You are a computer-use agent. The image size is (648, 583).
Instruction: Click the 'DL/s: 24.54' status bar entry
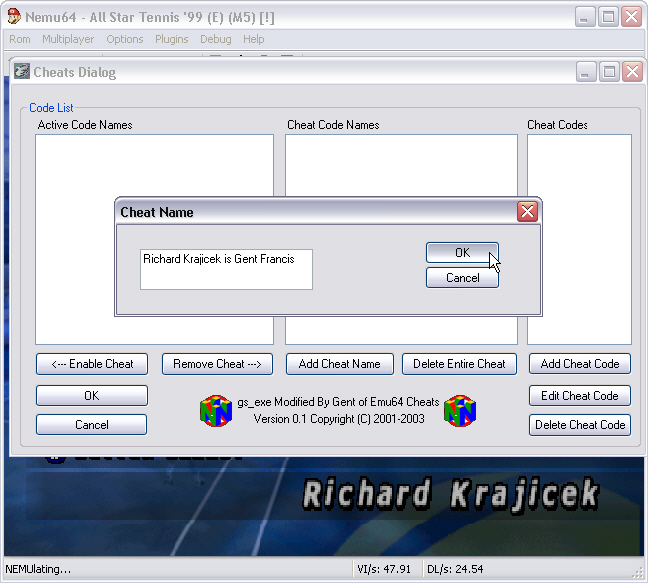tap(455, 569)
